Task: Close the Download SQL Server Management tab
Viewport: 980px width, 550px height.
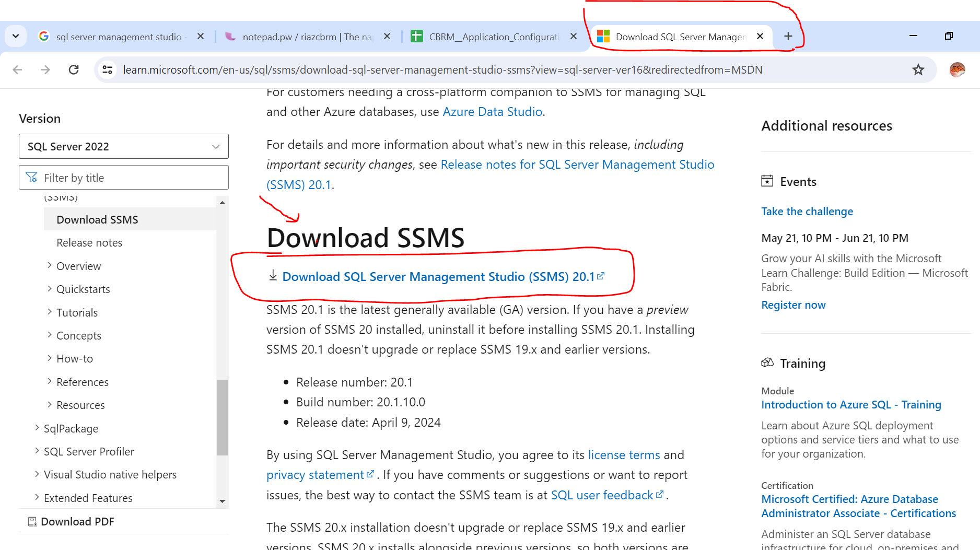Action: [760, 36]
